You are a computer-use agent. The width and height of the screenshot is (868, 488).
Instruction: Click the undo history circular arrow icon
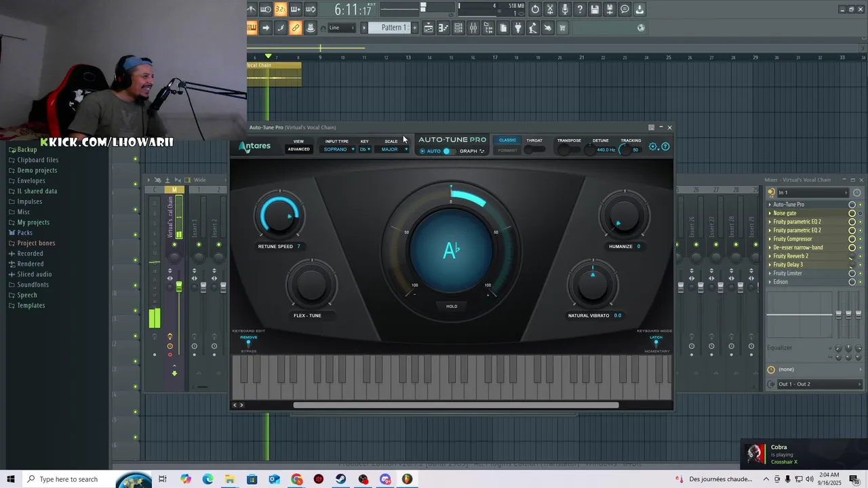535,9
